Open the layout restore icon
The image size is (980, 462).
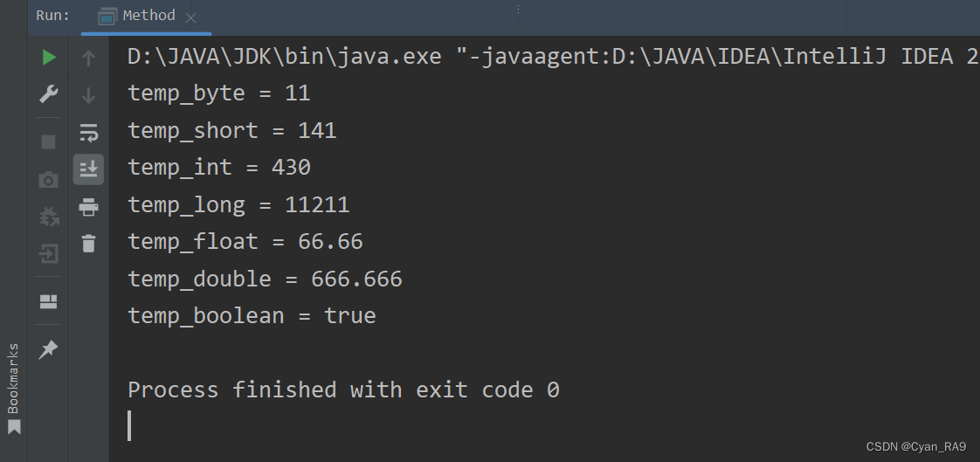(49, 302)
